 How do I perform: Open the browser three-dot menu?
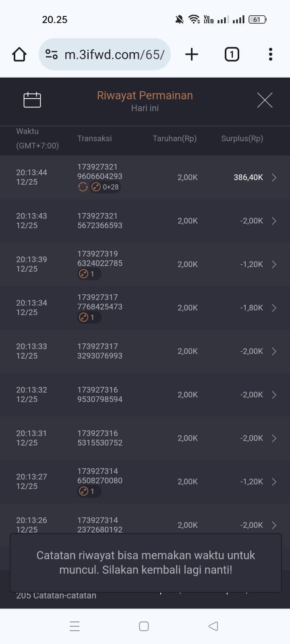(270, 54)
